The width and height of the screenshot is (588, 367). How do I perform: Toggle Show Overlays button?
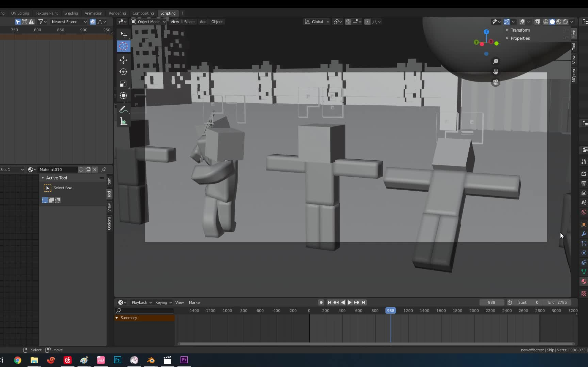click(522, 22)
